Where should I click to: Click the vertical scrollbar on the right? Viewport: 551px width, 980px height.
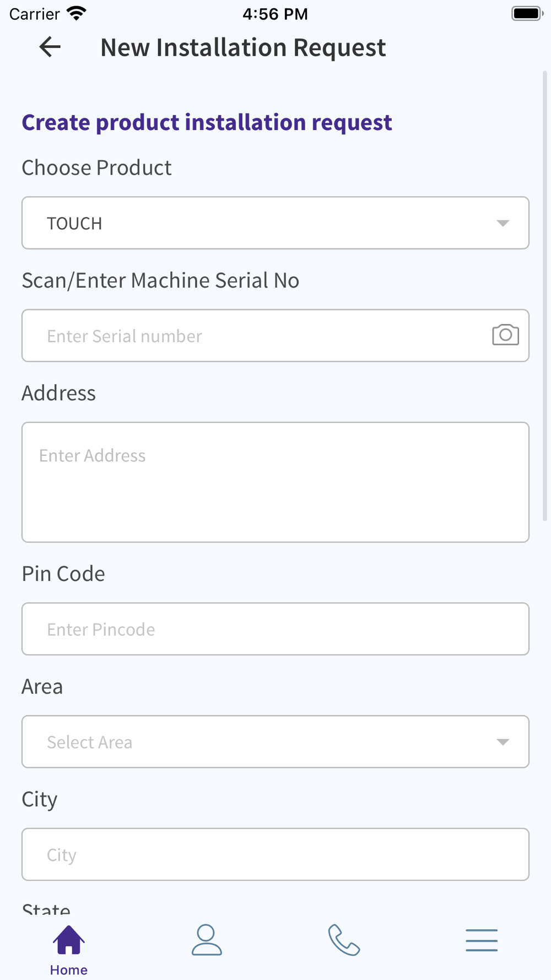pos(545,296)
